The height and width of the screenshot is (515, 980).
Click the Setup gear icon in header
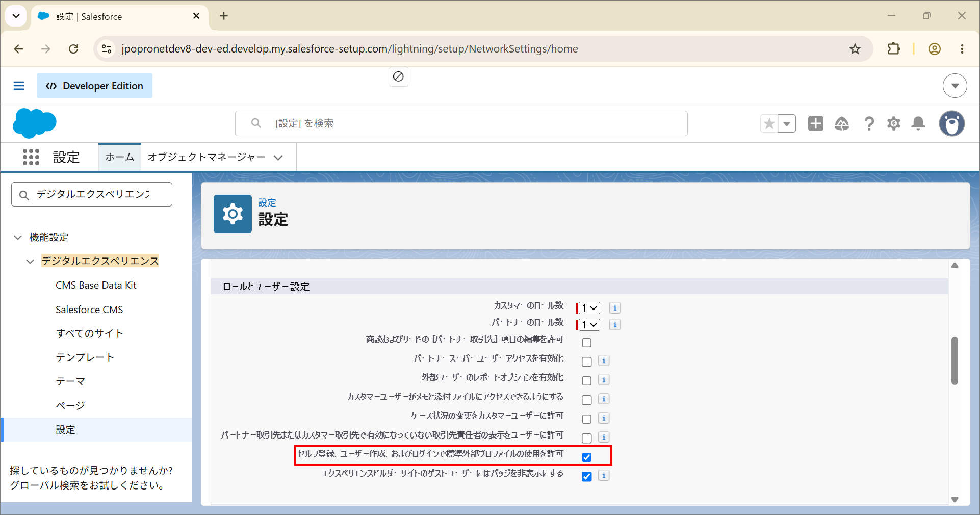(894, 123)
